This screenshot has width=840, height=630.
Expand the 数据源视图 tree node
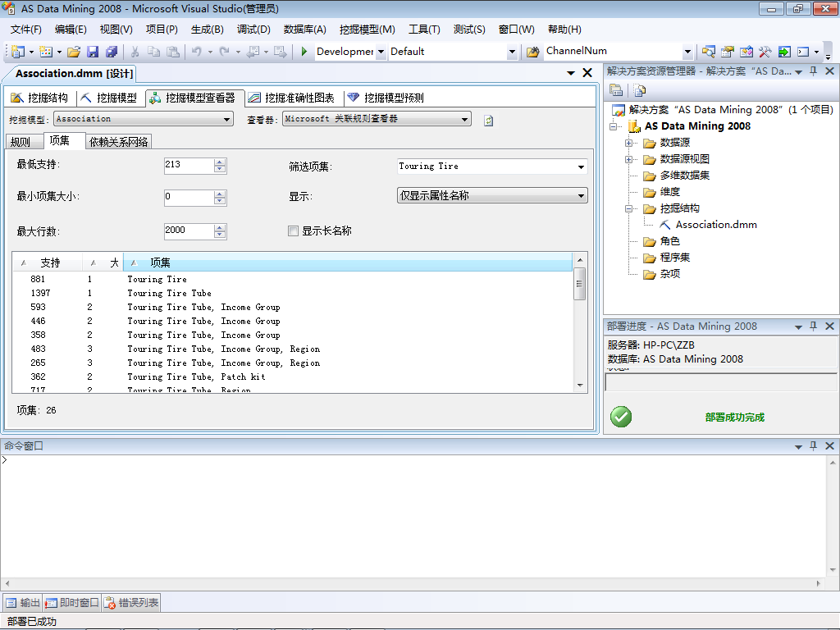coord(628,159)
